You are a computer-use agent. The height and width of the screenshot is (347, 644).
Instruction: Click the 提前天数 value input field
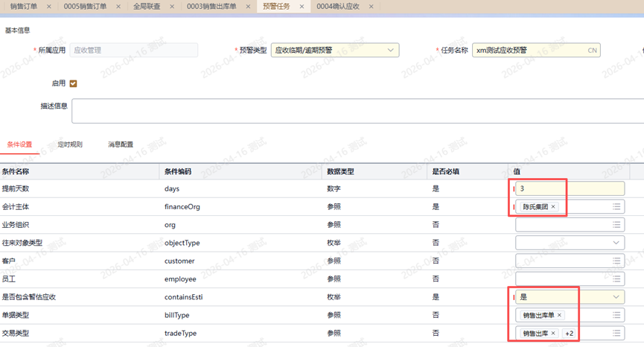pyautogui.click(x=570, y=189)
